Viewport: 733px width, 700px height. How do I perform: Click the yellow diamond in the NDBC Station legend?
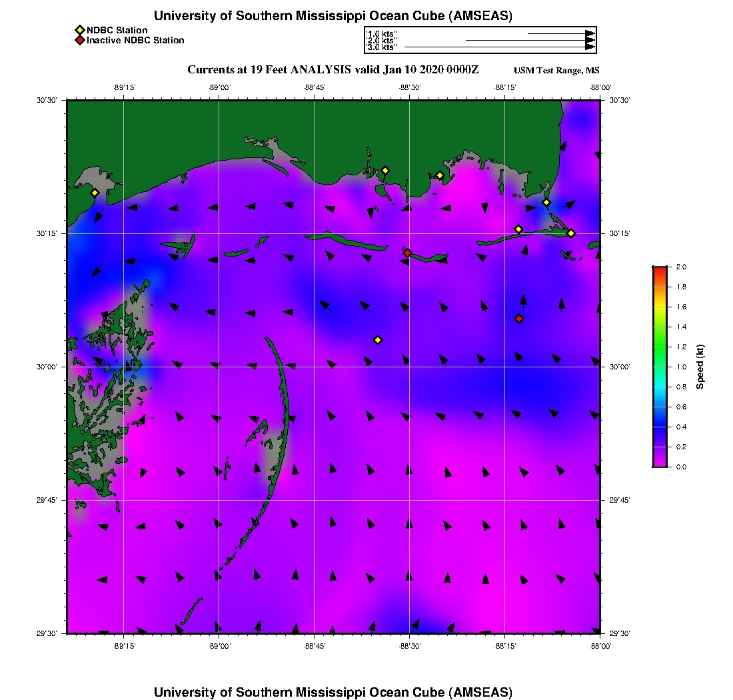click(79, 30)
